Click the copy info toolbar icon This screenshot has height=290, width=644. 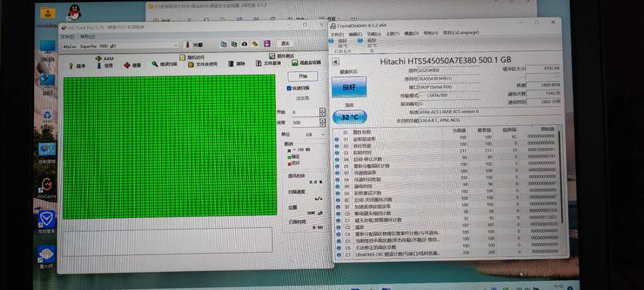tap(224, 44)
